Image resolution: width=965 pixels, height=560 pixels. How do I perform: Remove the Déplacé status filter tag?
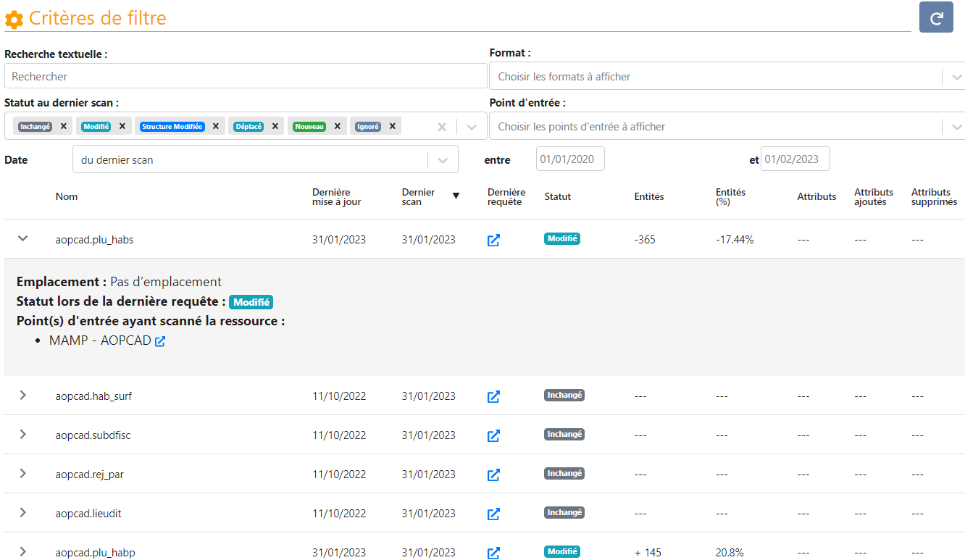tap(275, 126)
